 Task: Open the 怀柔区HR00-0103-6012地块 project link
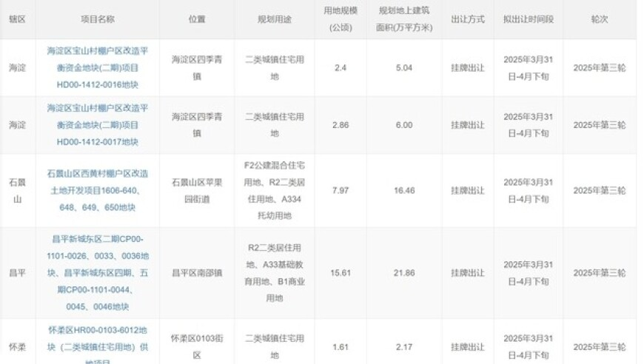97,347
